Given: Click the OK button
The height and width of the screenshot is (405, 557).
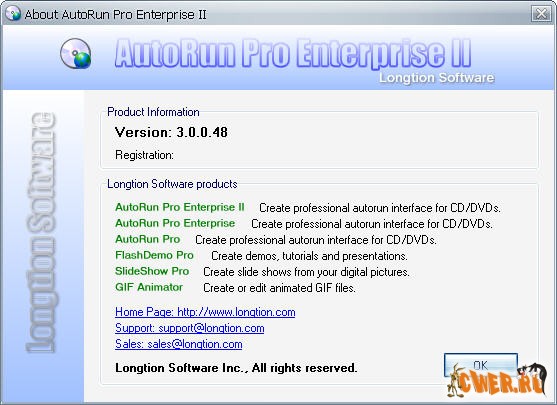Looking at the screenshot, I should click(x=480, y=365).
